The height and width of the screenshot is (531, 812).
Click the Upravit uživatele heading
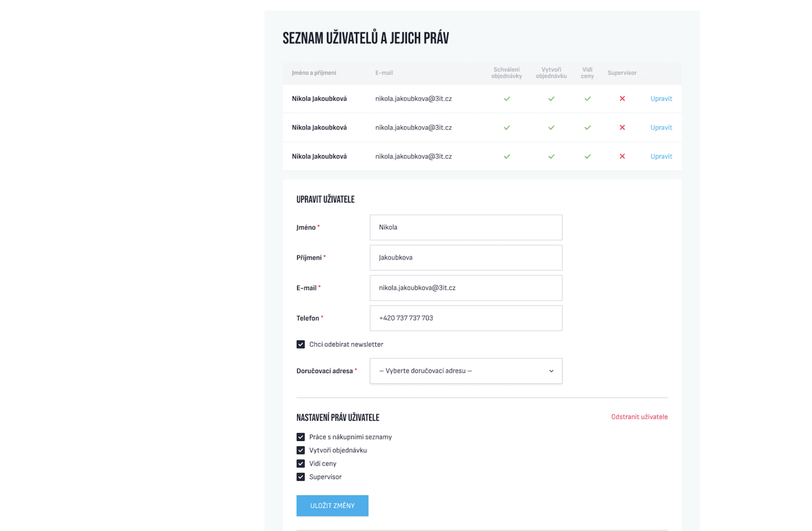point(325,200)
